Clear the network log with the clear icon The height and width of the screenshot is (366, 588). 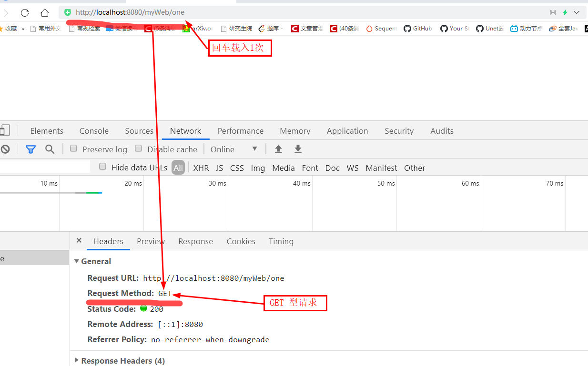[5, 149]
